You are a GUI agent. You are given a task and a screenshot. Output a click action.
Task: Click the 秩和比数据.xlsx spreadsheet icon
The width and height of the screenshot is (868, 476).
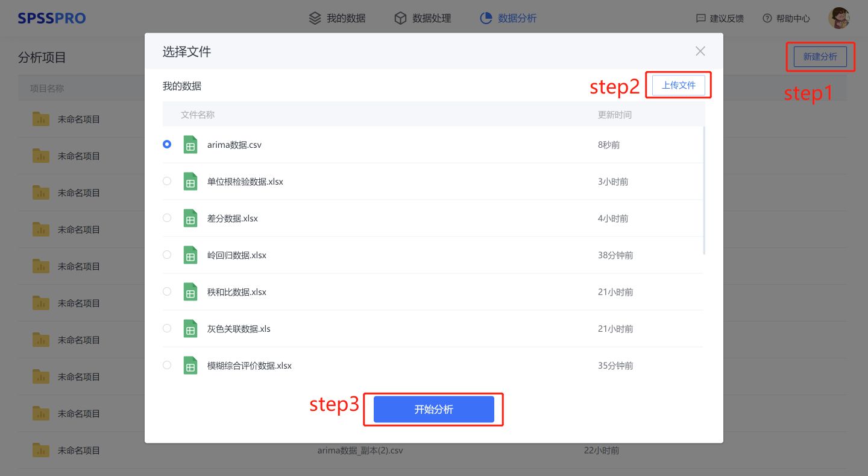coord(190,292)
